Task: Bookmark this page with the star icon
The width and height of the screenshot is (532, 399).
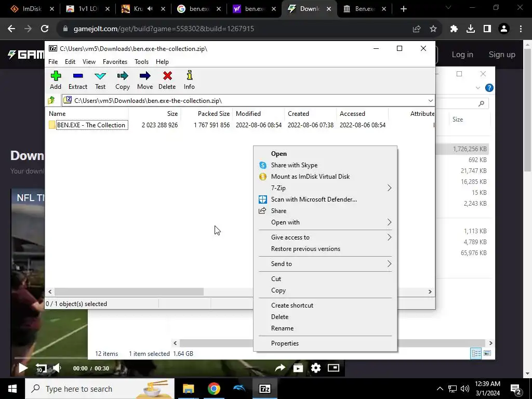Action: click(433, 29)
